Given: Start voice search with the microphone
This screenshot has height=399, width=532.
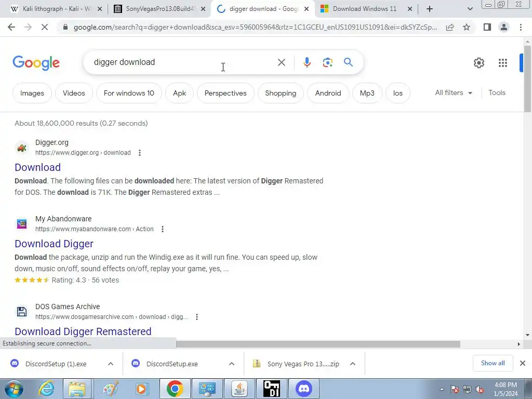Looking at the screenshot, I should [x=307, y=62].
